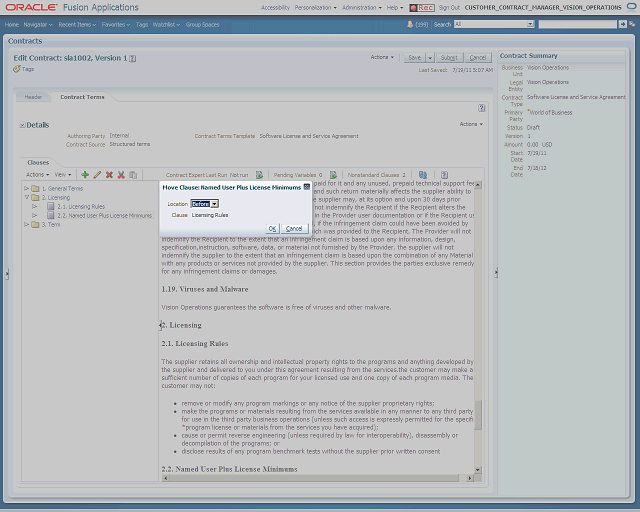Screen dimensions: 640x512
Task: Run Contract Expert icon next to Not run
Action: [259, 175]
